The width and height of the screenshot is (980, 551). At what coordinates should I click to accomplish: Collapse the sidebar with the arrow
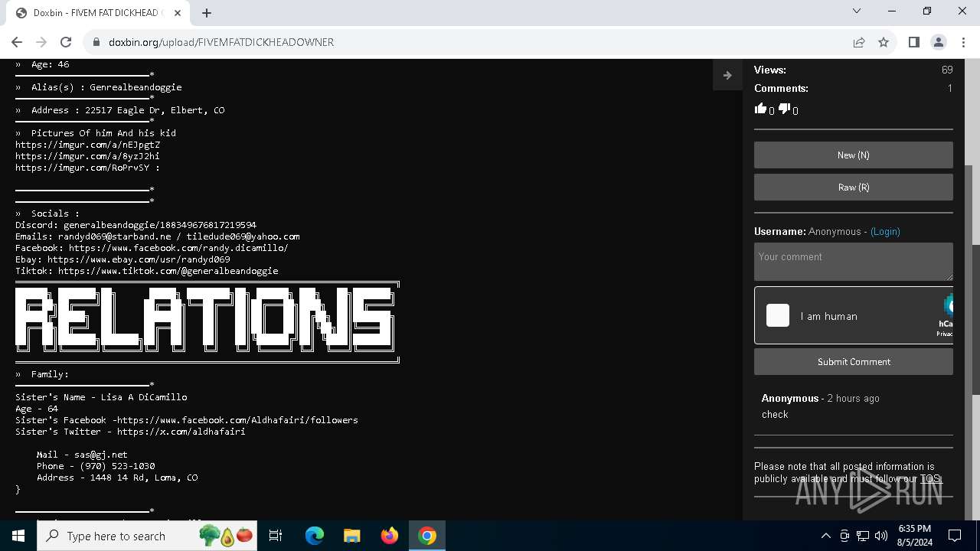pos(727,75)
